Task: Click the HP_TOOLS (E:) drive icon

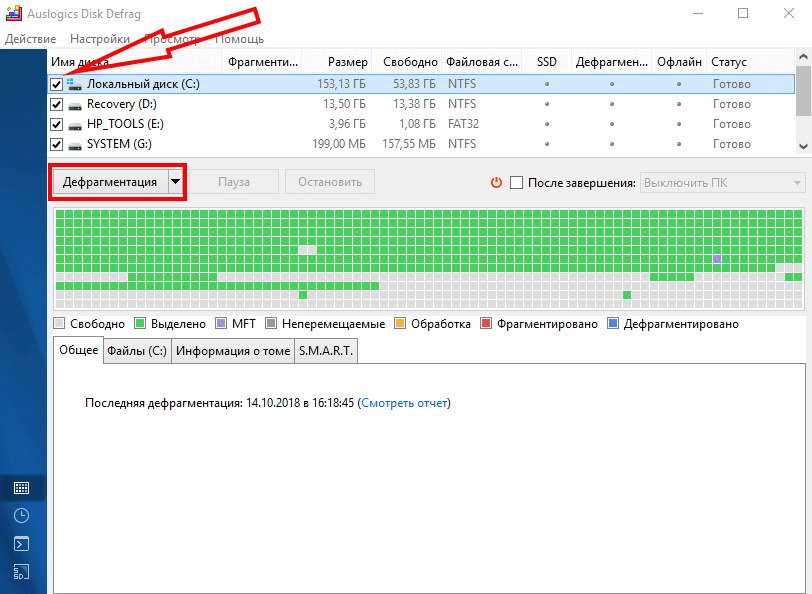Action: [x=75, y=125]
